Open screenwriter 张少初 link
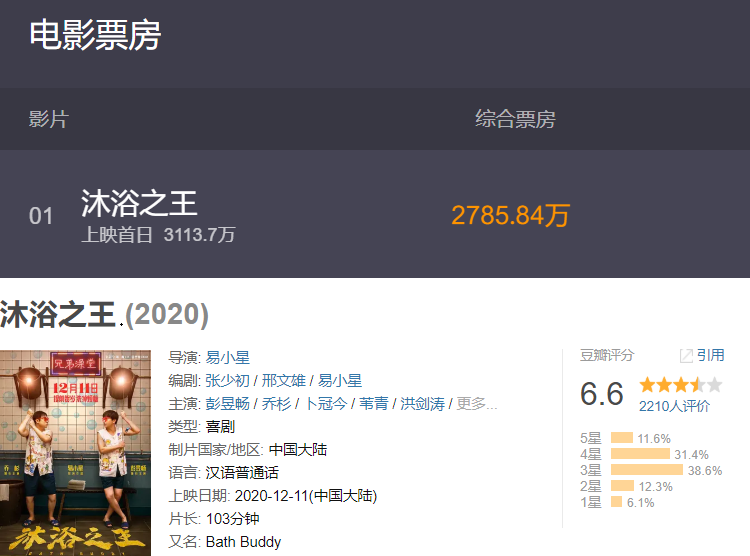 [228, 380]
